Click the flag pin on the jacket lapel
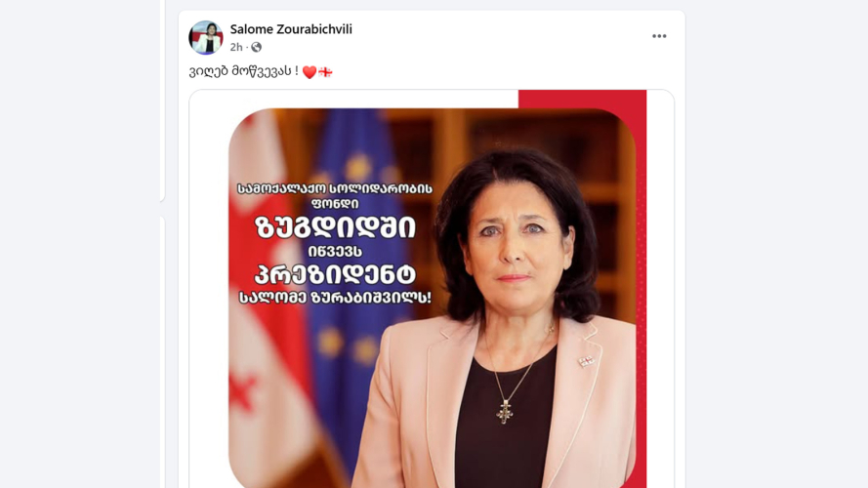Viewport: 868px width, 488px height. (x=586, y=361)
